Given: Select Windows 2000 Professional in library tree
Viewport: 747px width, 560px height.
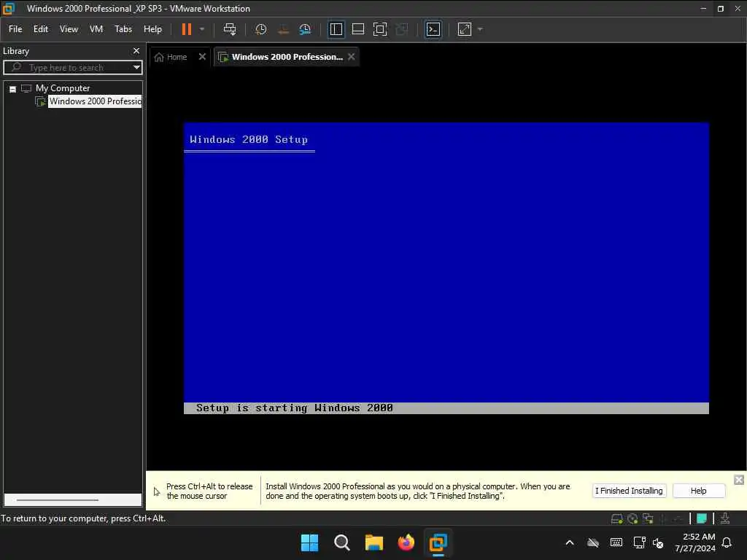Looking at the screenshot, I should click(x=95, y=101).
